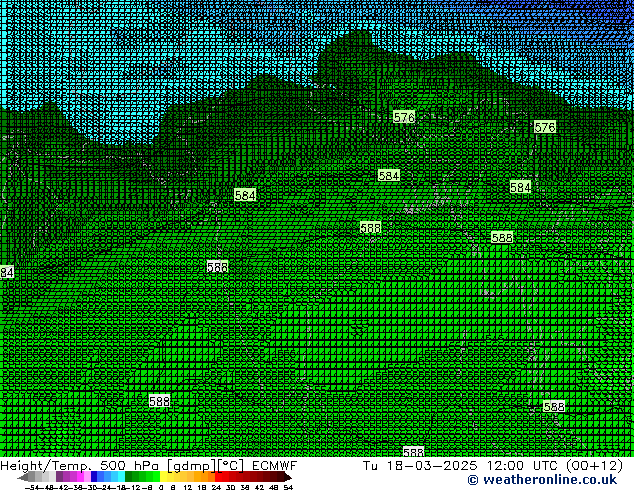Image resolution: width=634 pixels, height=490 pixels.
Task: Click the dark green legend swatch right of -18
Action: (x=129, y=476)
